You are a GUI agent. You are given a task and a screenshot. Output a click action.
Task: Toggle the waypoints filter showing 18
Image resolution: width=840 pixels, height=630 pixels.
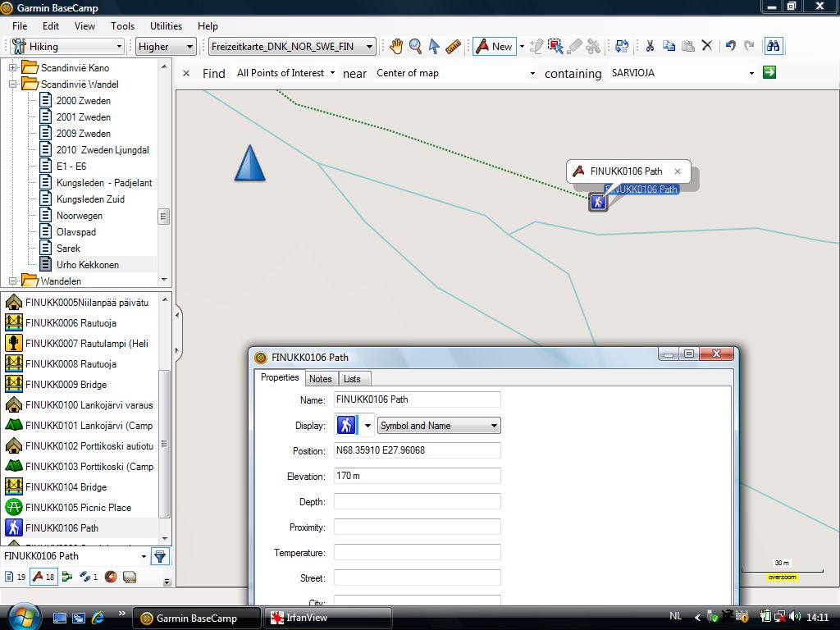pyautogui.click(x=43, y=577)
